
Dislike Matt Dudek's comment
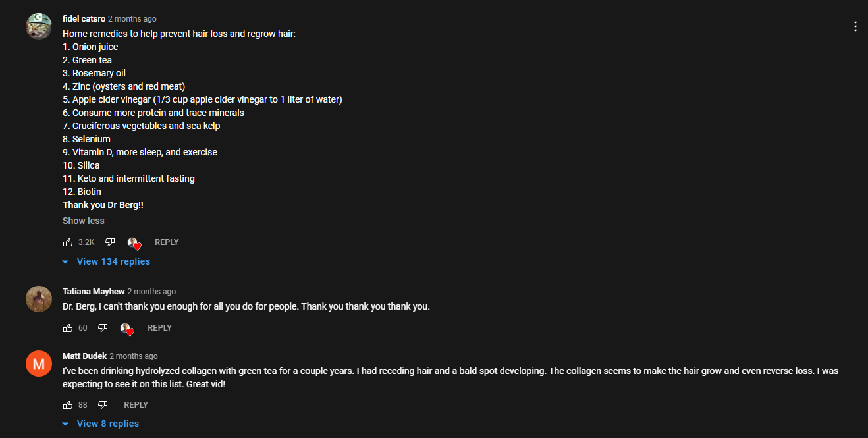tap(103, 405)
